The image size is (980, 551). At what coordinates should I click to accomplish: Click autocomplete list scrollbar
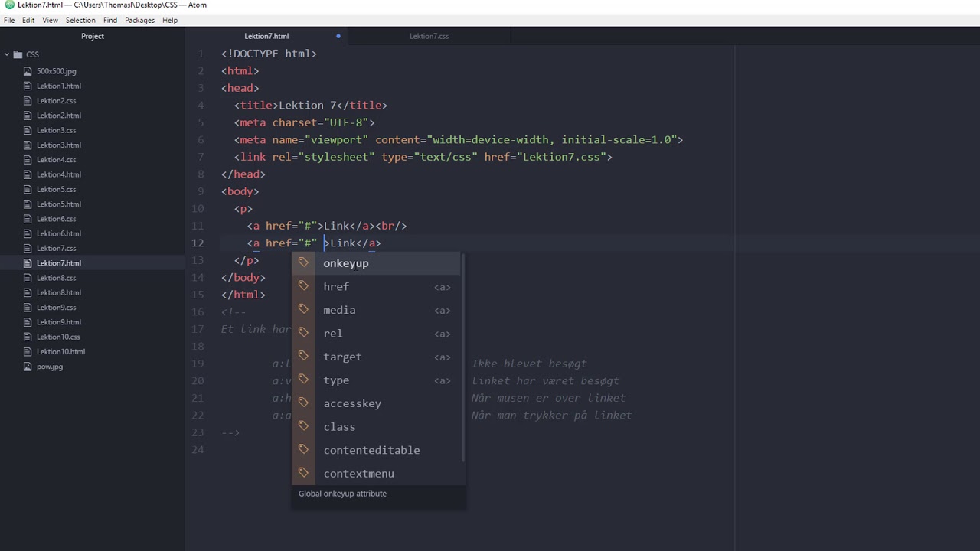463,357
